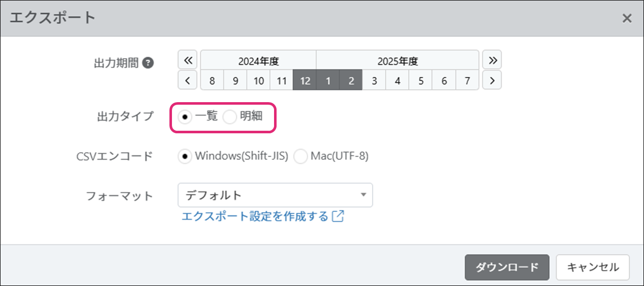Image resolution: width=644 pixels, height=286 pixels.
Task: Click the ダウンロード button
Action: (507, 267)
